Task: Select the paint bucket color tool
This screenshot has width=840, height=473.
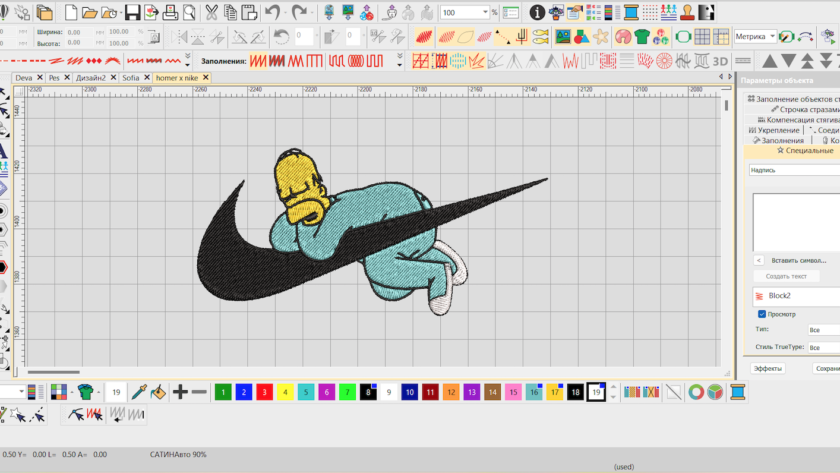Action: pos(158,392)
